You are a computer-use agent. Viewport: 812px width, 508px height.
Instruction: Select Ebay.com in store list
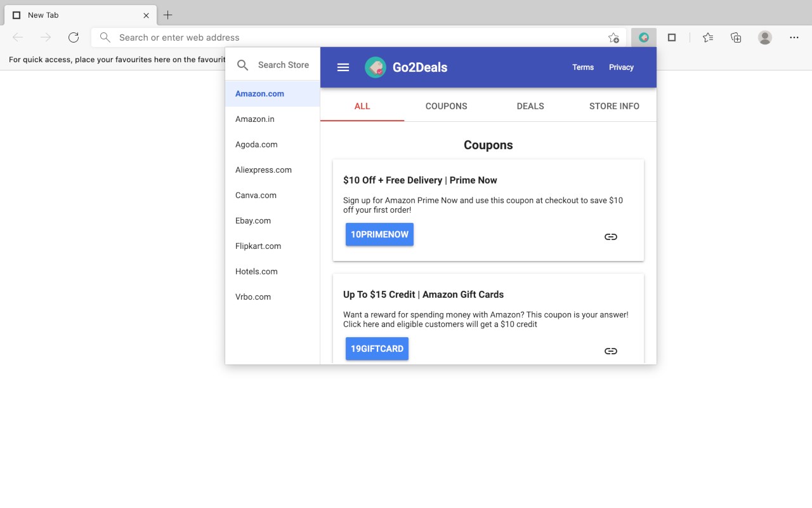[273, 220]
